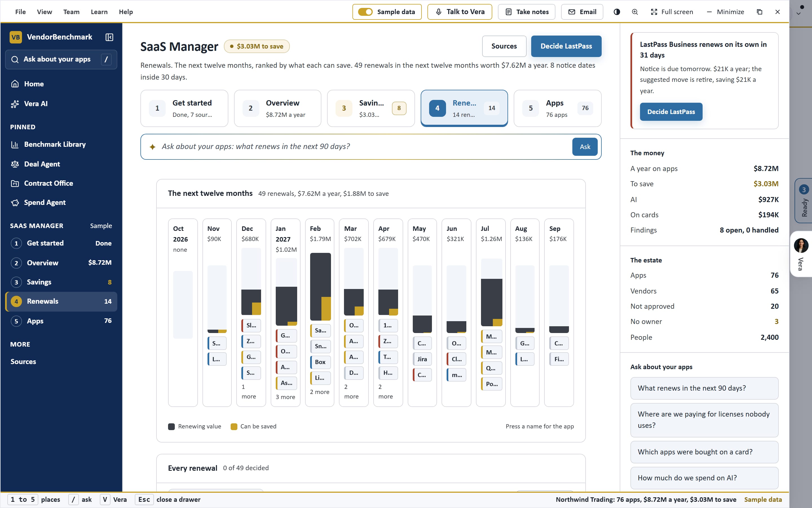Click the zoom magnifier icon in top bar
This screenshot has height=508, width=812.
click(635, 12)
